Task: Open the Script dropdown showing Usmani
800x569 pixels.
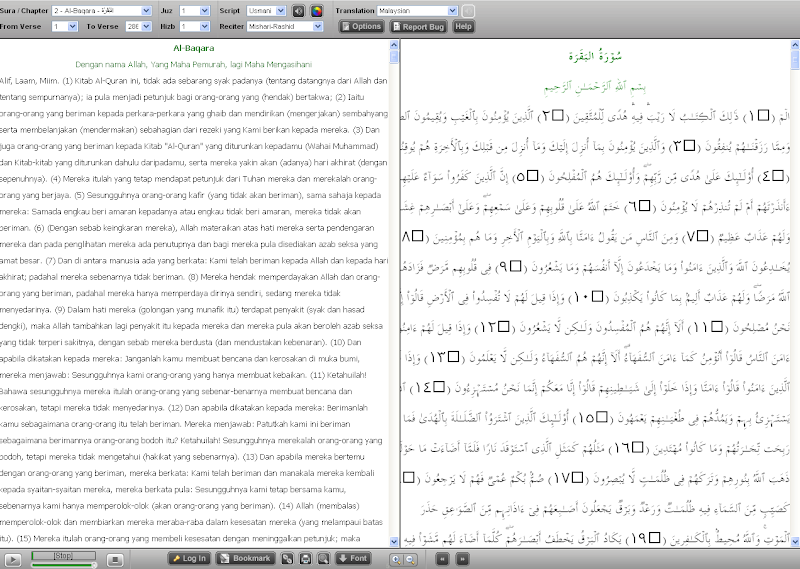Action: (266, 11)
